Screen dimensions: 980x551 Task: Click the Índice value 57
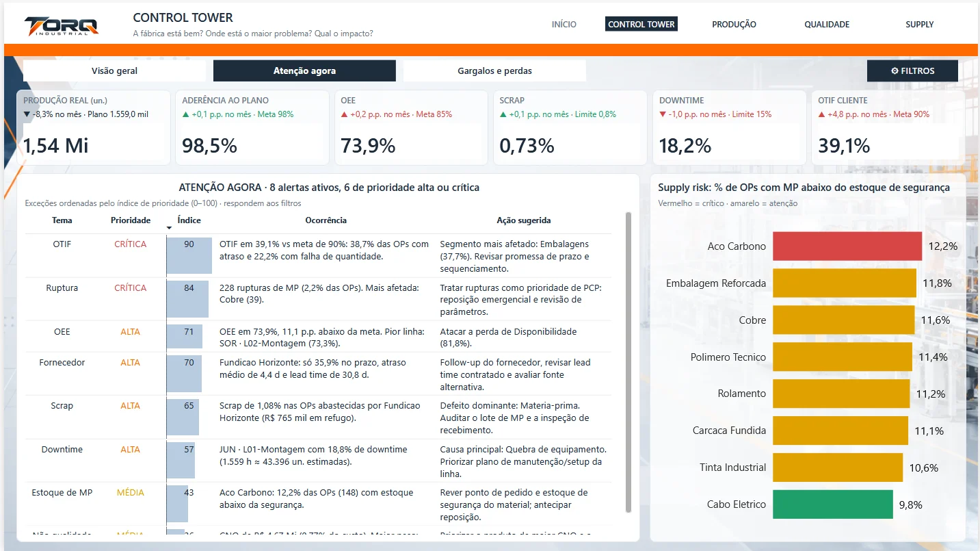tap(189, 450)
